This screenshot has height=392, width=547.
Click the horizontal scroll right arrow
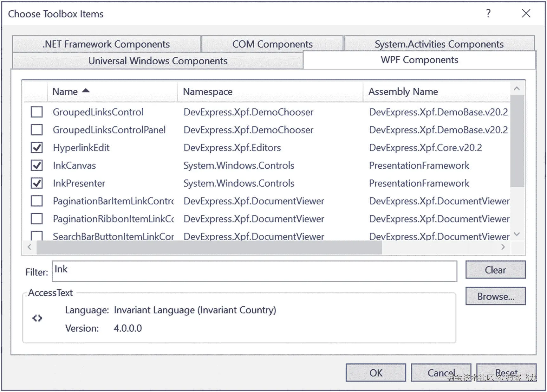[503, 247]
